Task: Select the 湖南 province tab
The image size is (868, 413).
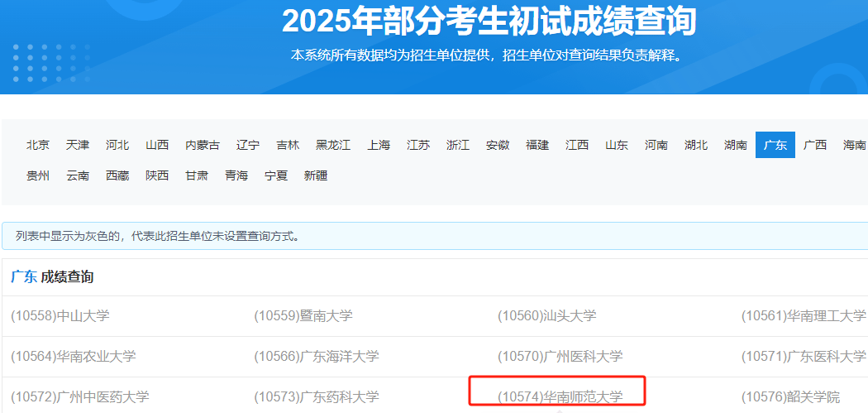Action: (736, 145)
